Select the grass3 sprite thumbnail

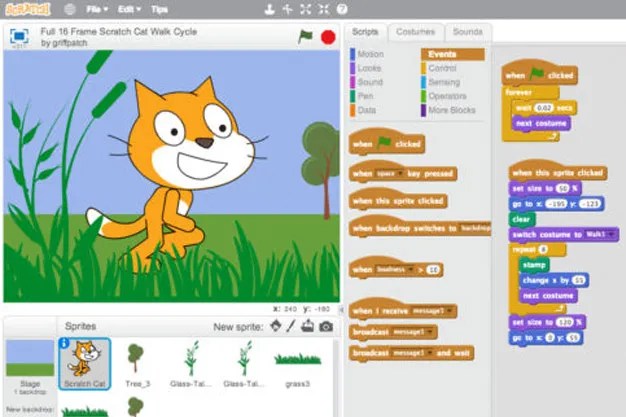coord(297,363)
